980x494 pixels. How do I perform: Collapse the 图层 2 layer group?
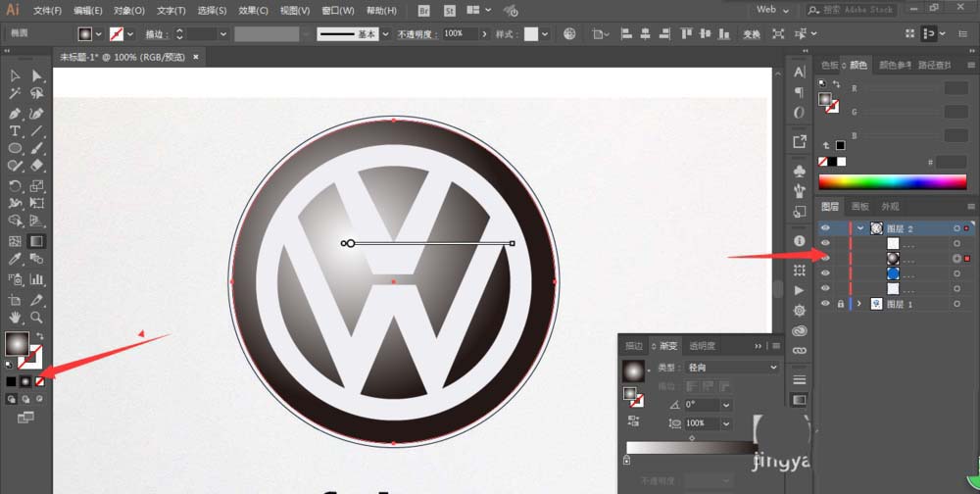pos(860,227)
